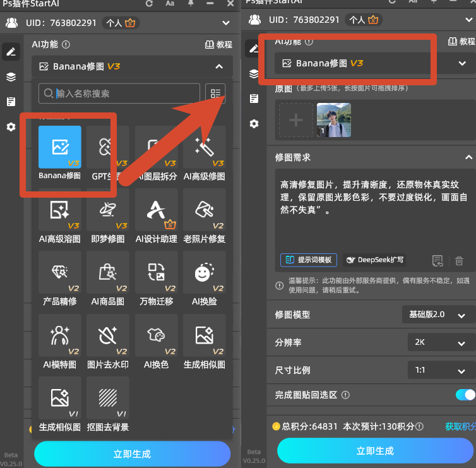
Task: Select the 老照片修复 tool
Action: (x=205, y=210)
